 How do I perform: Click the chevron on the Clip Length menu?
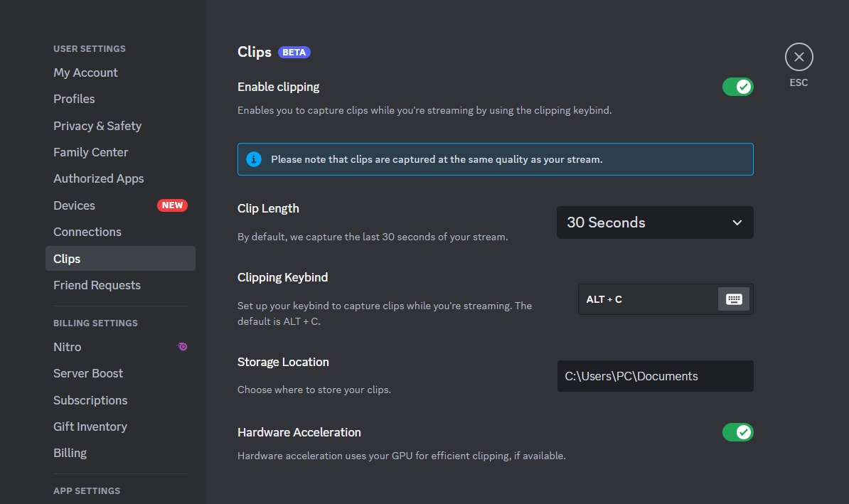coord(738,222)
